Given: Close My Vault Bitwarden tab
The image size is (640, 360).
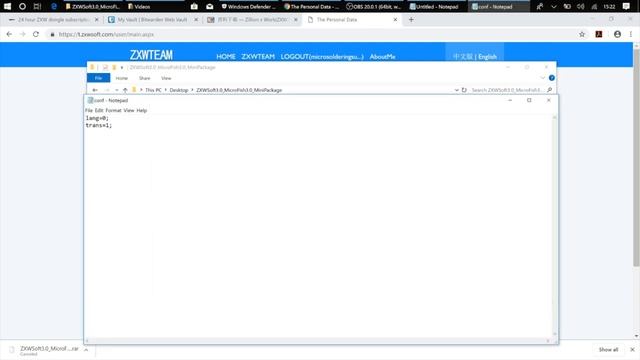Looking at the screenshot, I should point(196,20).
